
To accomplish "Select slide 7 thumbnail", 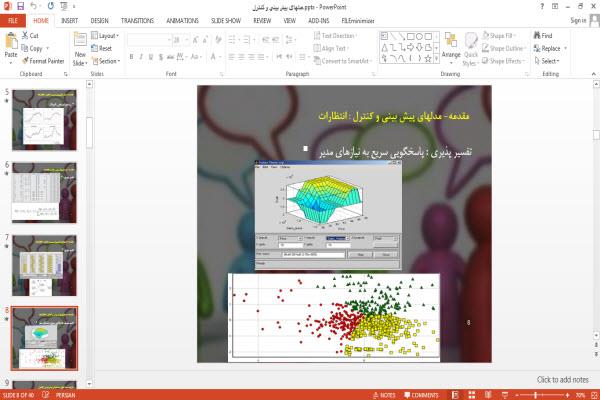I will click(44, 265).
